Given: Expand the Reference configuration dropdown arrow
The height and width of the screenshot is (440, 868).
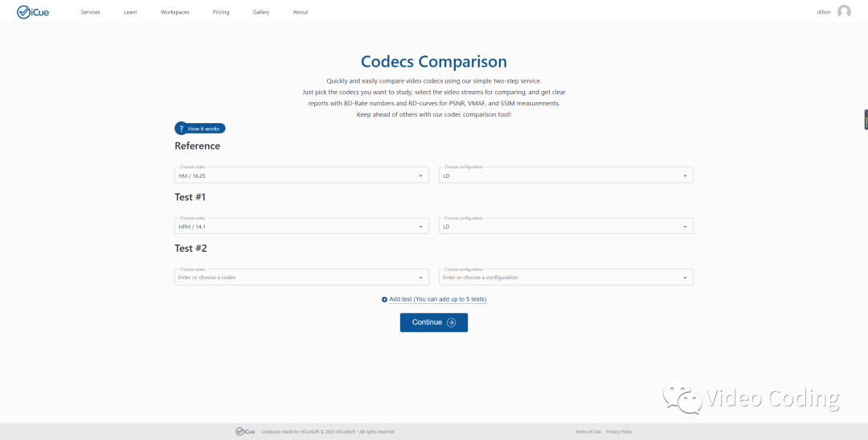Looking at the screenshot, I should (x=685, y=175).
